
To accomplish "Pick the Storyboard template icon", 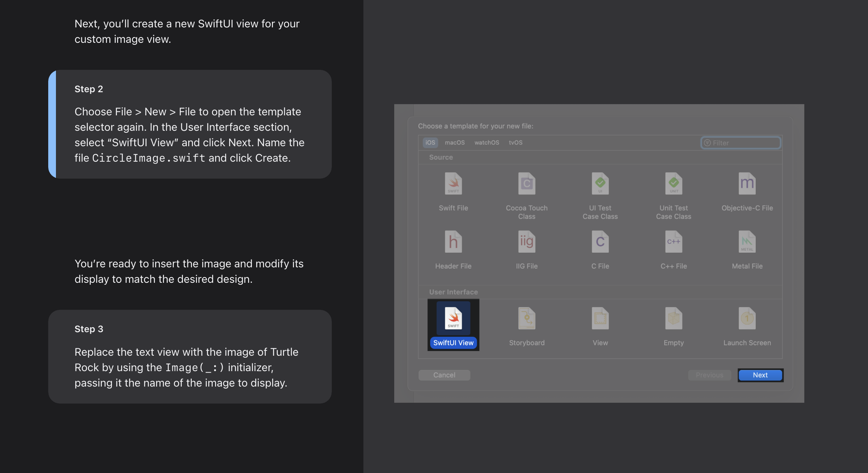I will [527, 319].
